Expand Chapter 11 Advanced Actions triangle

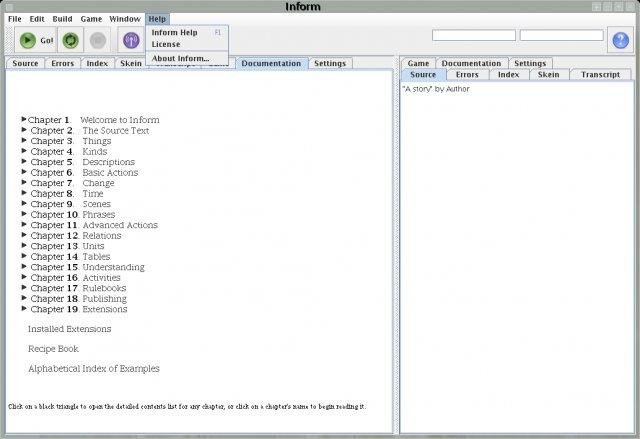[x=24, y=224]
